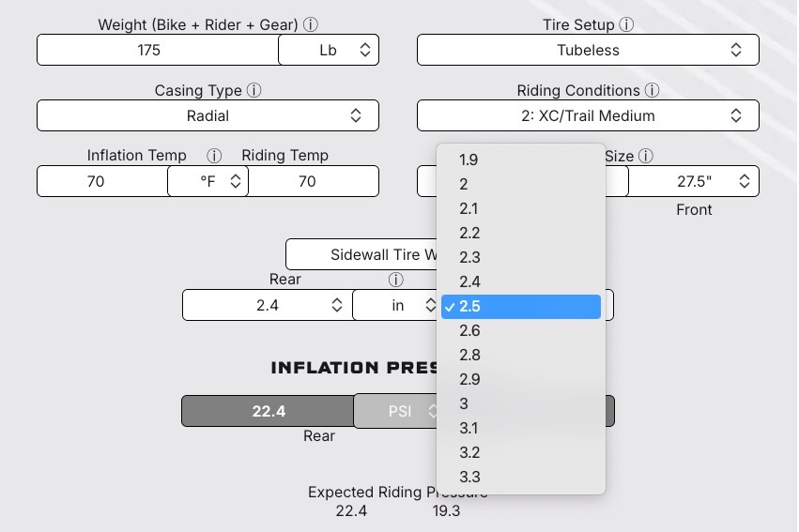Click info icon next to Tire Setup
The height and width of the screenshot is (532, 799).
(627, 25)
